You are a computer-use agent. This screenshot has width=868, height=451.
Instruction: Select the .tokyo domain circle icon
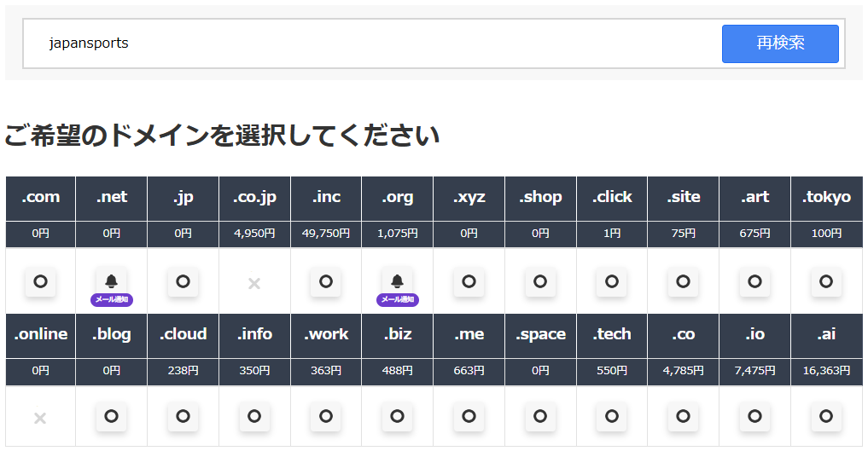coord(825,281)
